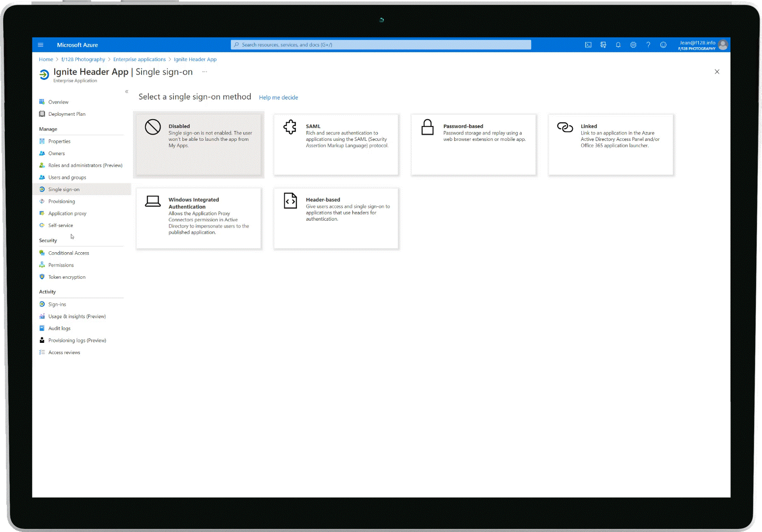The image size is (762, 532).
Task: Send feedback via the smiley icon
Action: click(663, 45)
